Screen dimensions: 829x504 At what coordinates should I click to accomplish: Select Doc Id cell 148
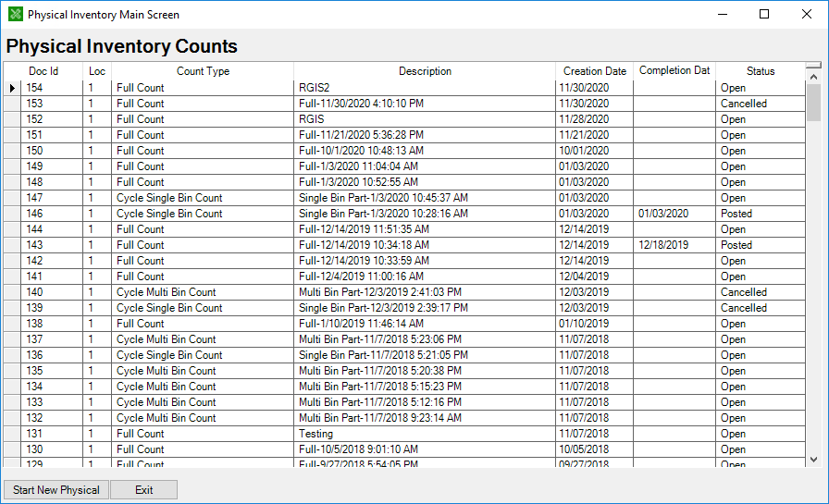pos(52,182)
